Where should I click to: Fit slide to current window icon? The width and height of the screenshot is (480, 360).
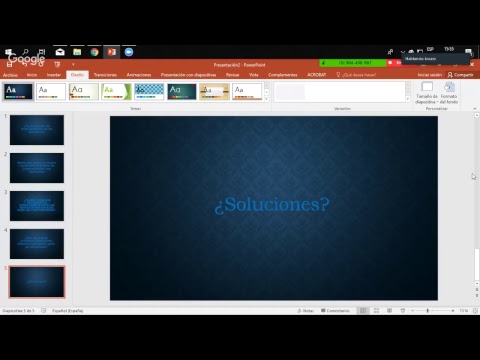(475, 311)
